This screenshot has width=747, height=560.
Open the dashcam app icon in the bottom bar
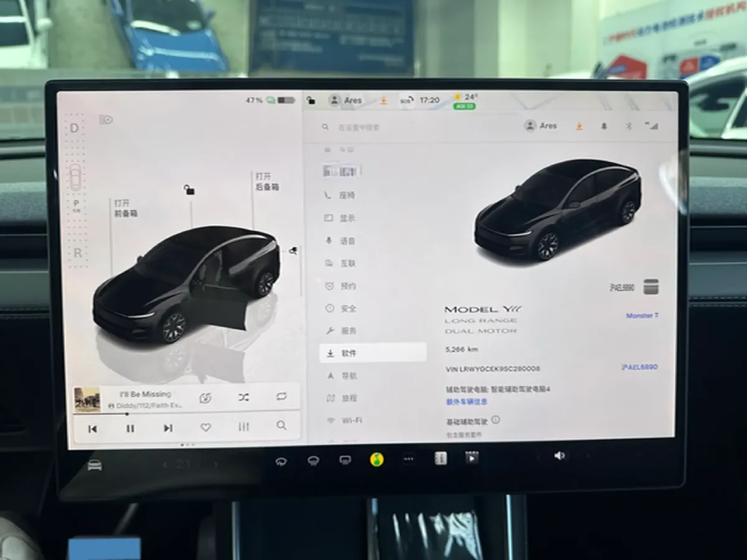pyautogui.click(x=441, y=459)
